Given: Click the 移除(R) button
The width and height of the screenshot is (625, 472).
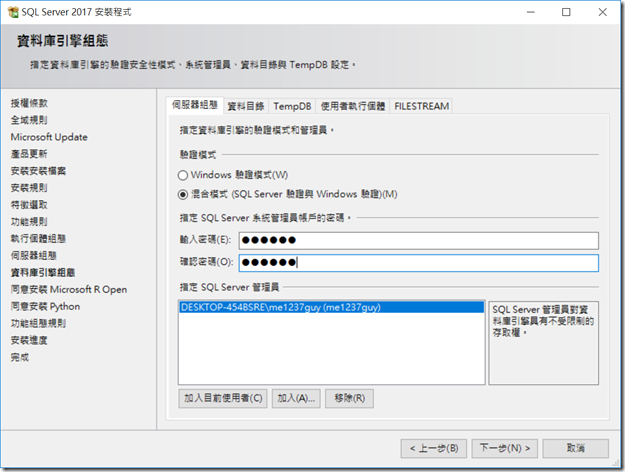Looking at the screenshot, I should [x=350, y=398].
